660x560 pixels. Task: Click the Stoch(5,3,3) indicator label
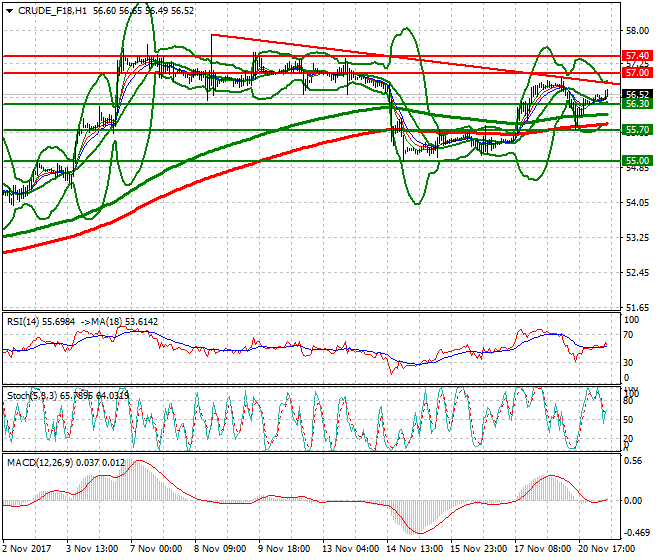[28, 396]
